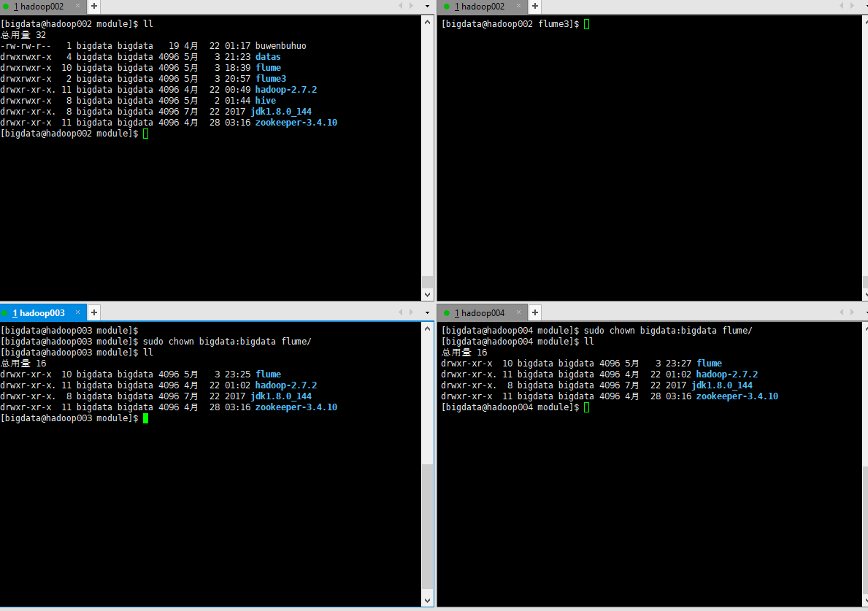This screenshot has height=611, width=868.
Task: Add new tab beside hadoop004
Action: (x=535, y=312)
